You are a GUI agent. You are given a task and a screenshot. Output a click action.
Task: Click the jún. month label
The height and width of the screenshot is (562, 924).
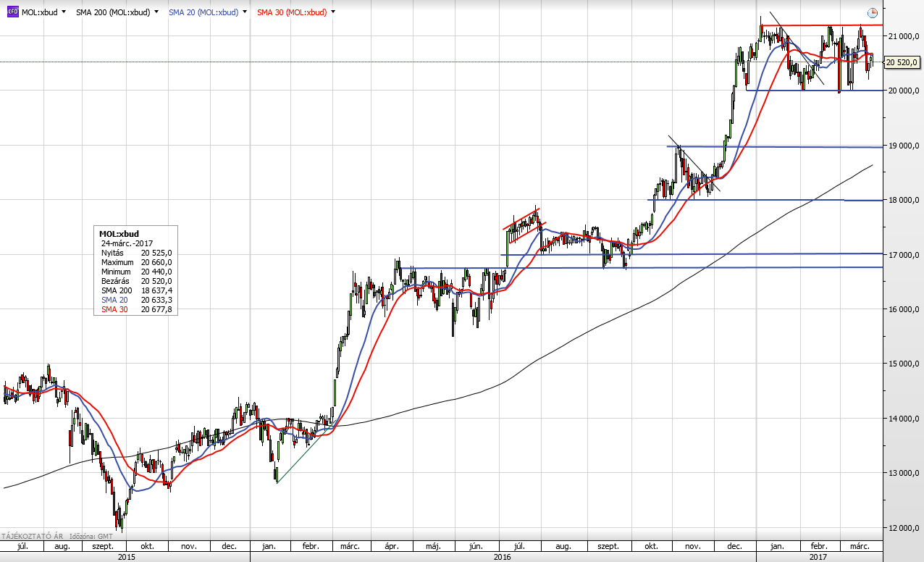click(477, 546)
